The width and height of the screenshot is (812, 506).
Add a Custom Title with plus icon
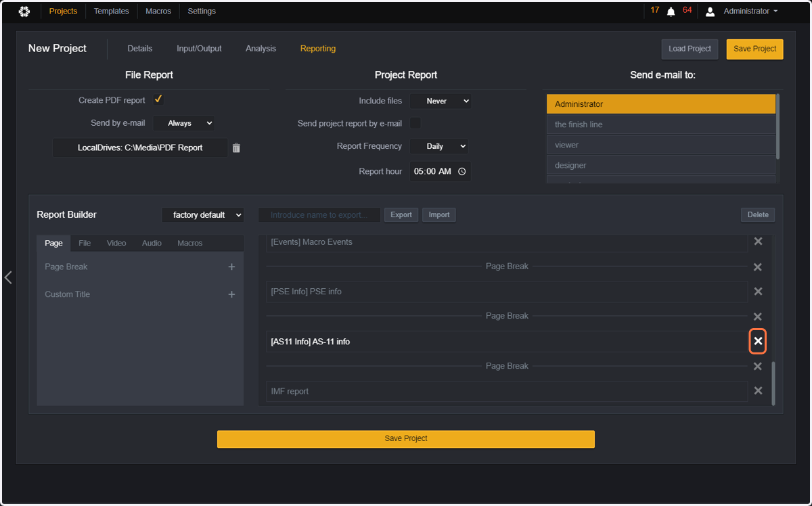(x=231, y=294)
